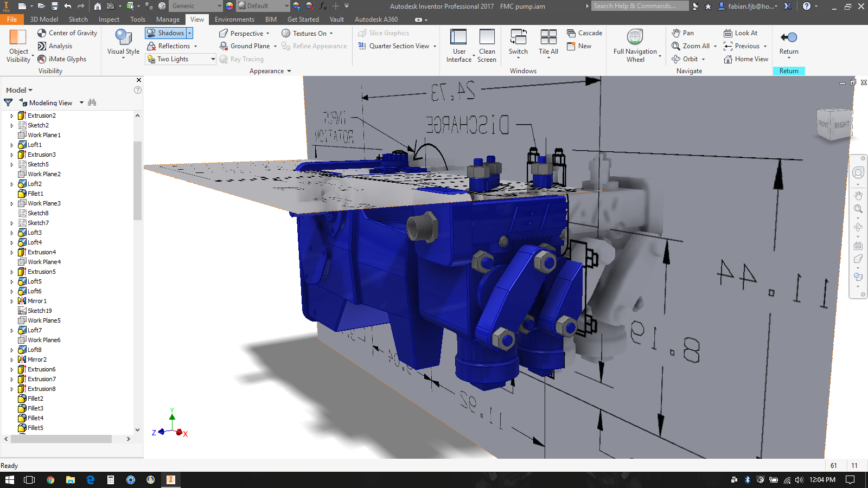
Task: Open the Windows Start menu
Action: point(9,480)
